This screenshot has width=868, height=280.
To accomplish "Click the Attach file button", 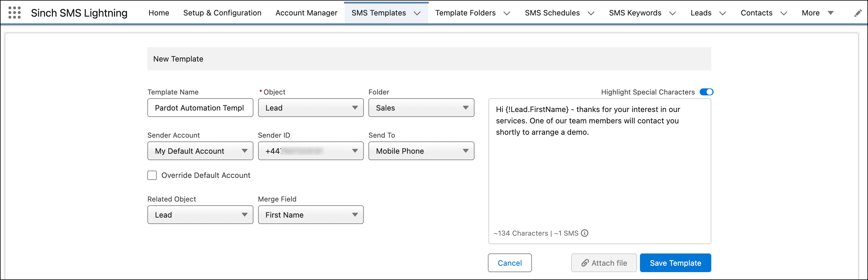I will coord(604,263).
